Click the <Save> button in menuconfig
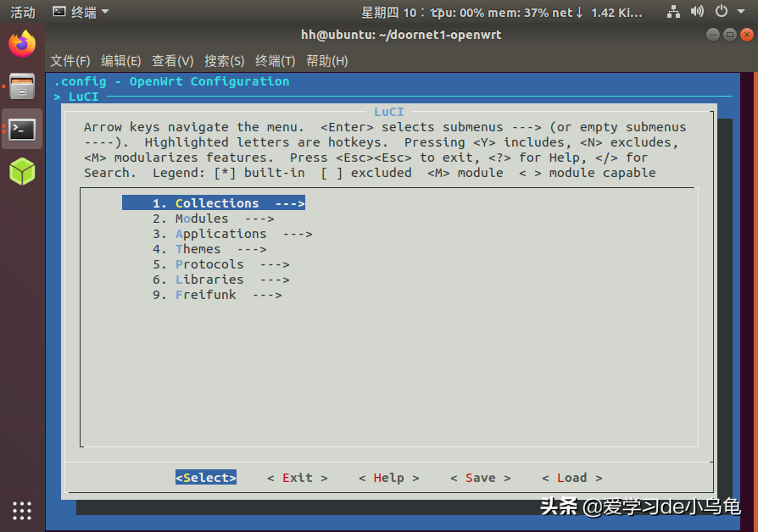This screenshot has width=758, height=532. pos(480,477)
